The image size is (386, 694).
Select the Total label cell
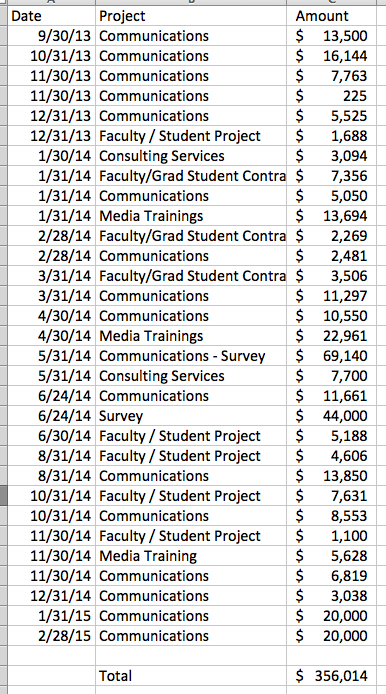coord(191,675)
